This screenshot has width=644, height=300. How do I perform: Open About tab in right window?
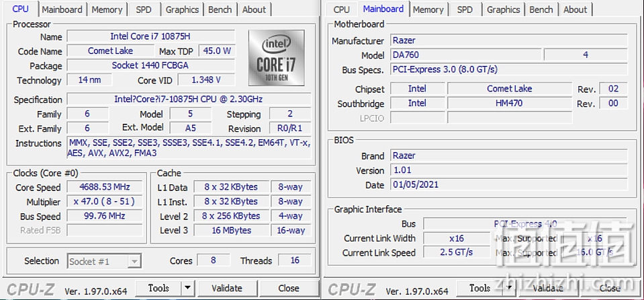tap(576, 9)
